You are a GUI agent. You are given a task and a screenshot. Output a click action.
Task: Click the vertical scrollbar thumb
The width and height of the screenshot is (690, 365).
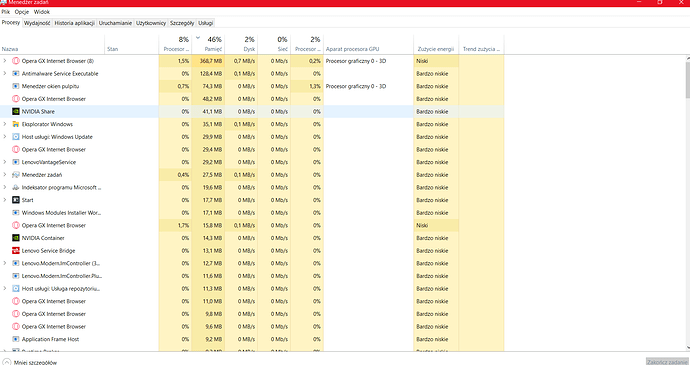(687, 80)
